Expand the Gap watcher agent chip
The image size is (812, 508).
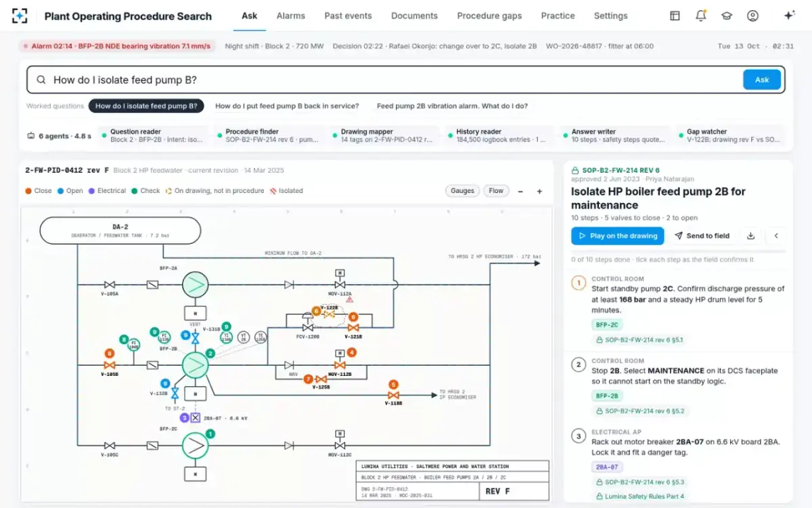point(730,135)
